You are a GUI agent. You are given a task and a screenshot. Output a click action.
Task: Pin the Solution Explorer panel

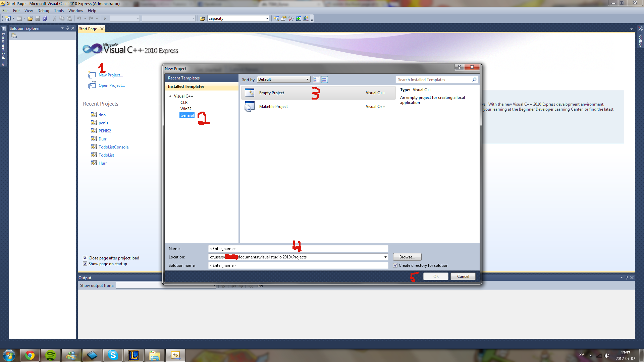click(x=67, y=28)
